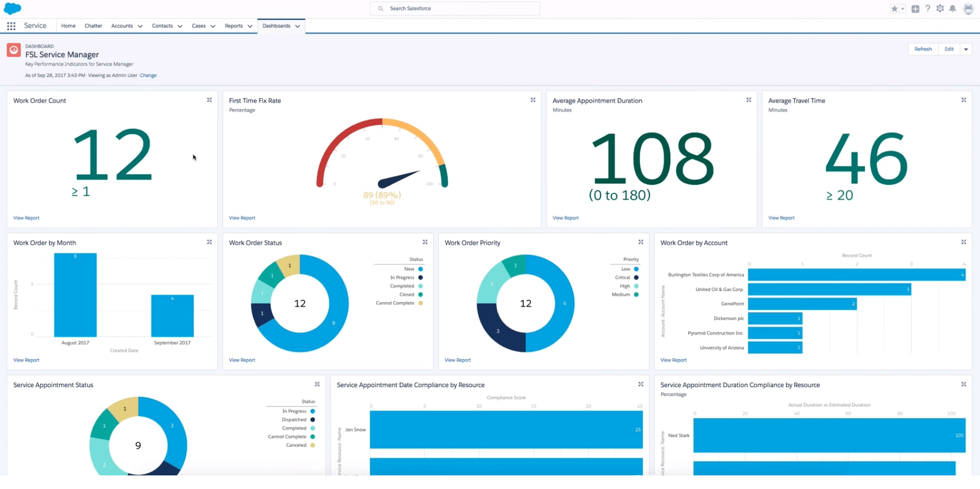The height and width of the screenshot is (489, 980).
Task: Click the red dashboard gauge icon
Action: tap(14, 50)
